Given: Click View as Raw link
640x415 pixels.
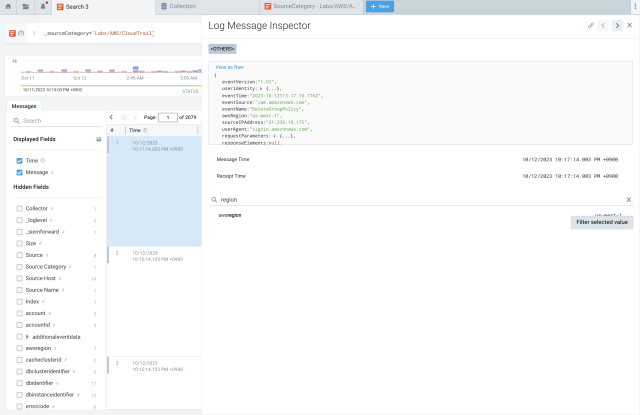Looking at the screenshot, I should (229, 67).
